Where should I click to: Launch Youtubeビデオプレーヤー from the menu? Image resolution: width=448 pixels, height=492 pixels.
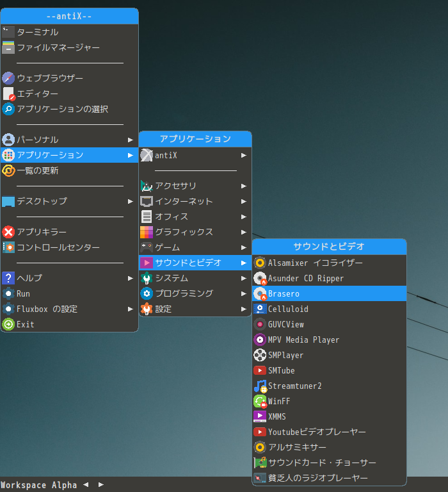(329, 432)
